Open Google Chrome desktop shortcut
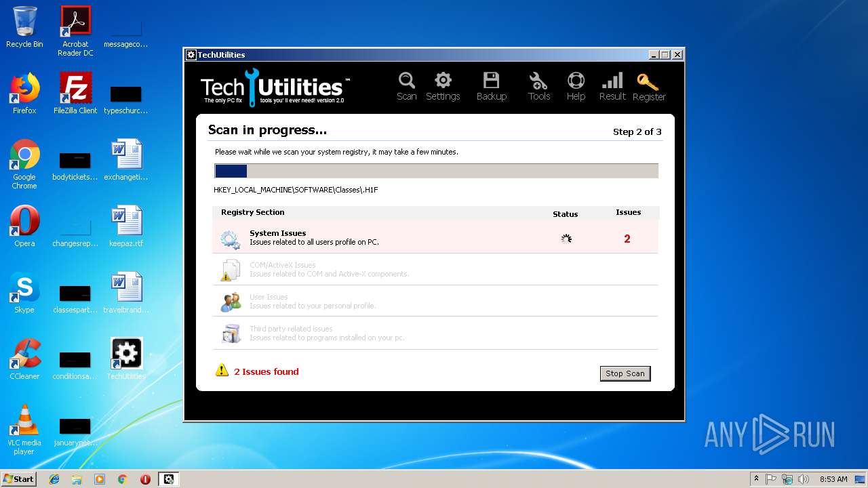This screenshot has width=868, height=488. click(x=24, y=164)
